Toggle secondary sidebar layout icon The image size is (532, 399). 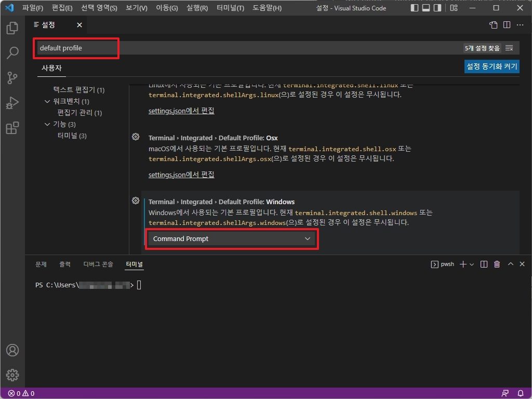(x=437, y=8)
